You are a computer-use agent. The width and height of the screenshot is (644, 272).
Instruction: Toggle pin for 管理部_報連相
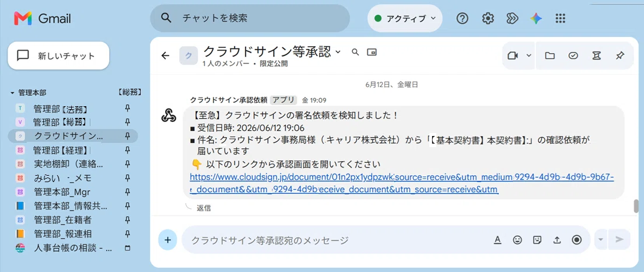point(127,234)
